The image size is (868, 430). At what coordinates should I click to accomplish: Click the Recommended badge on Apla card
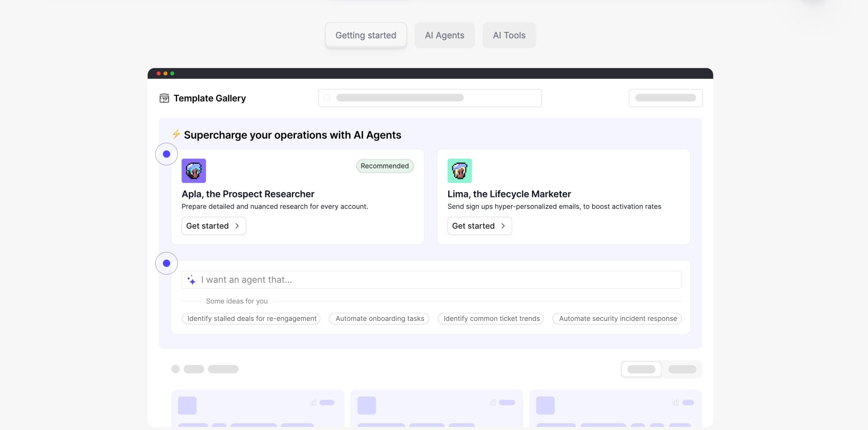point(384,166)
